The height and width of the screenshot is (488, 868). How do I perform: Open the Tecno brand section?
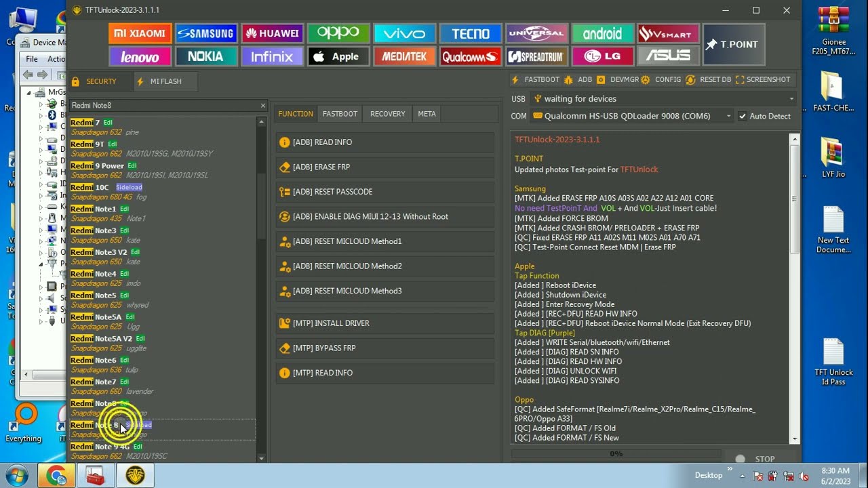[x=471, y=33]
